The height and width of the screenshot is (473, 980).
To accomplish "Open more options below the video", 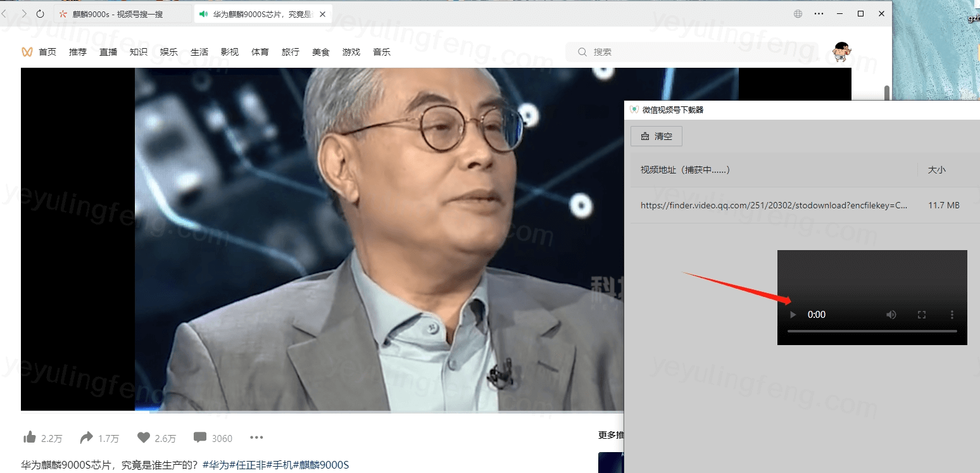I will point(256,438).
